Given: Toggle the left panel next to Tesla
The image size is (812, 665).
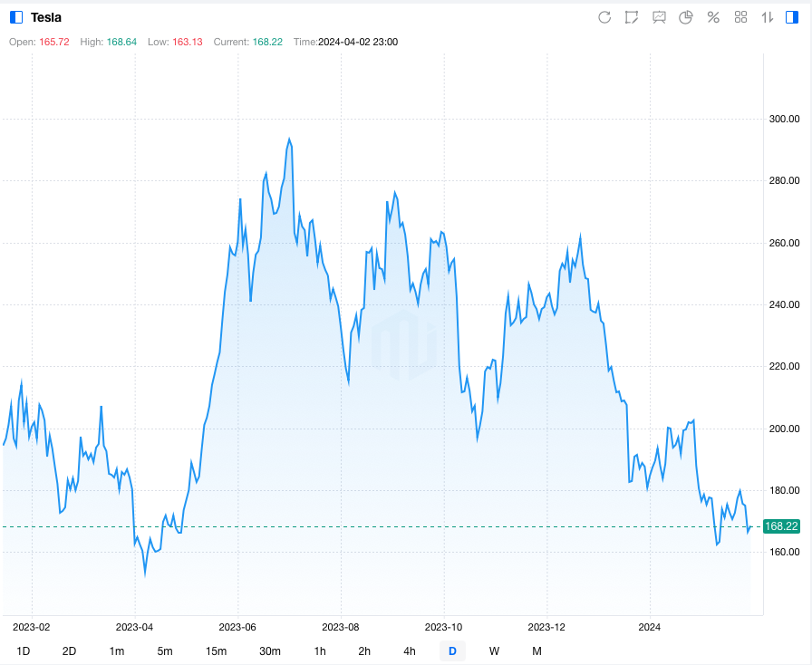Looking at the screenshot, I should 16,17.
